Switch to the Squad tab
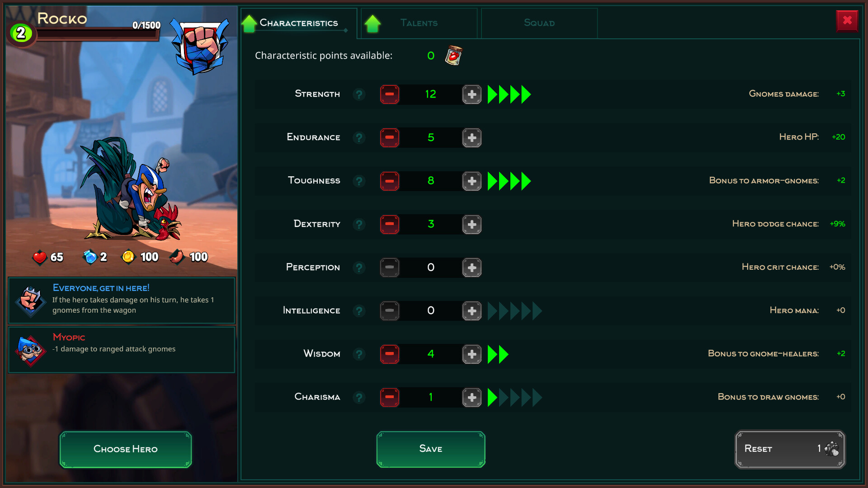The image size is (868, 488). tap(537, 22)
